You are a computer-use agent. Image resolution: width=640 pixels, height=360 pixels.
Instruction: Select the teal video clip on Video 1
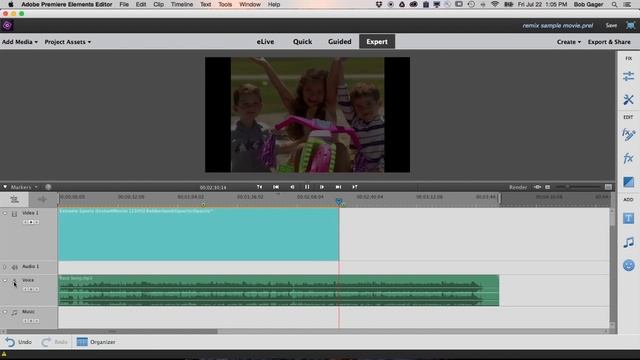pyautogui.click(x=198, y=234)
